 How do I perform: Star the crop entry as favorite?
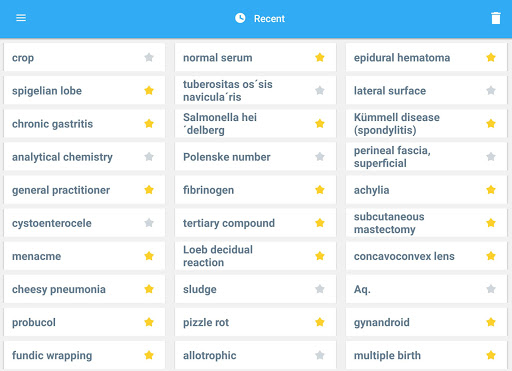(149, 57)
